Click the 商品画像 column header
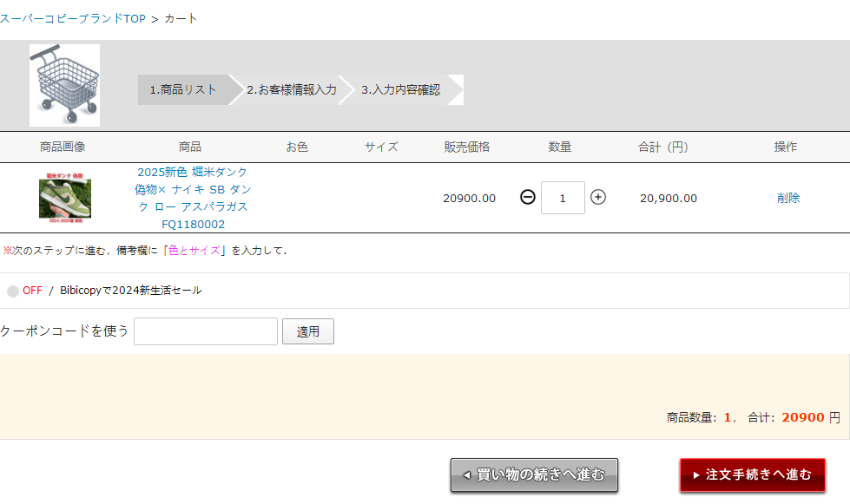 click(x=63, y=147)
